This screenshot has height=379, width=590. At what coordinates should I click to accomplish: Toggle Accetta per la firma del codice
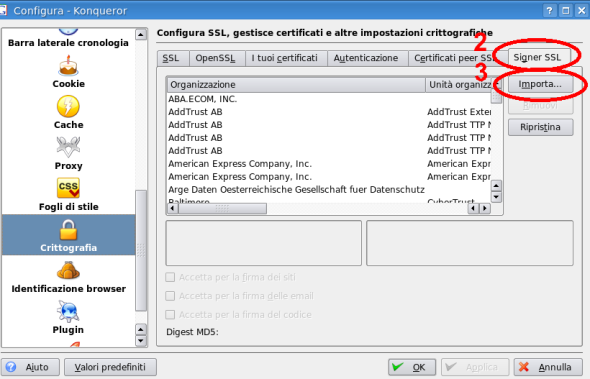point(170,315)
